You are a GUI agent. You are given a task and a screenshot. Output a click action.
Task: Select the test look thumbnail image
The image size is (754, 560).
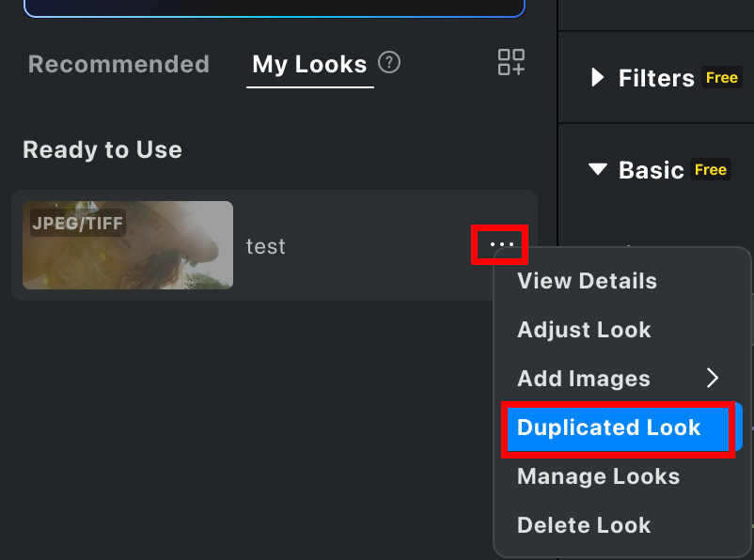(x=128, y=245)
